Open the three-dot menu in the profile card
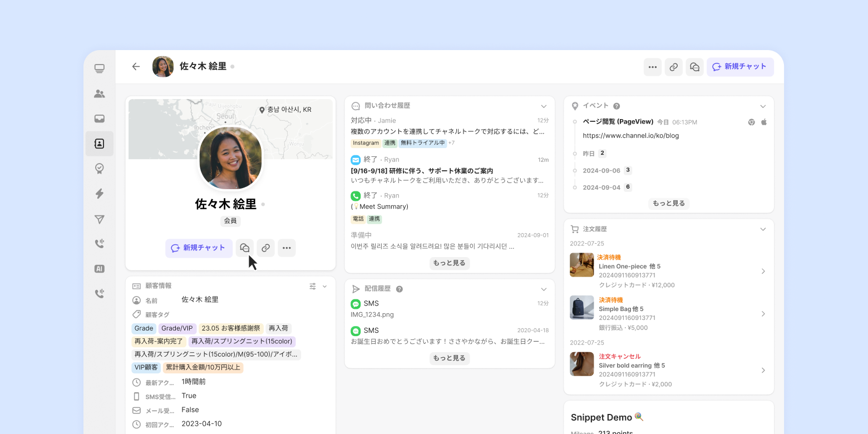The image size is (868, 434). click(x=287, y=248)
